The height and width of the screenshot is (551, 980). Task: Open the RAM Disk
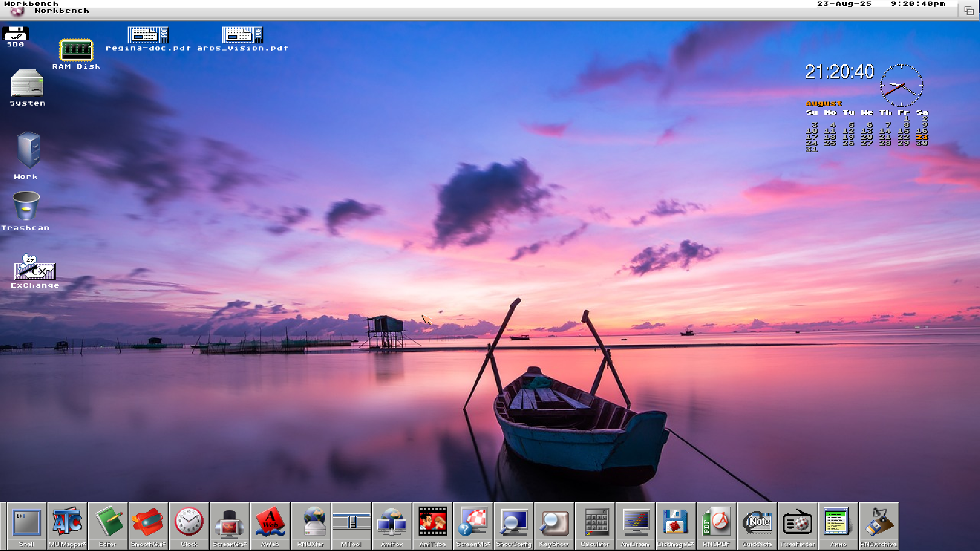[x=76, y=50]
